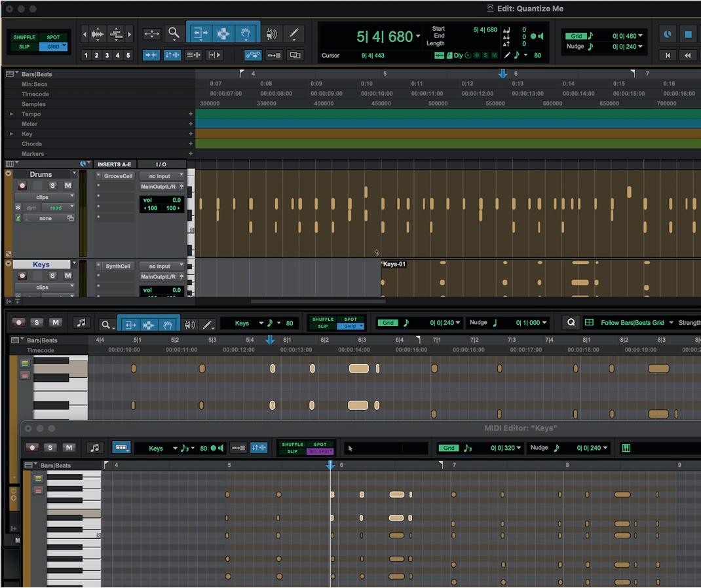Screen dimensions: 701x588
Task: Activate the Scrubber speaker tool in Edit toolbar
Action: tap(271, 33)
